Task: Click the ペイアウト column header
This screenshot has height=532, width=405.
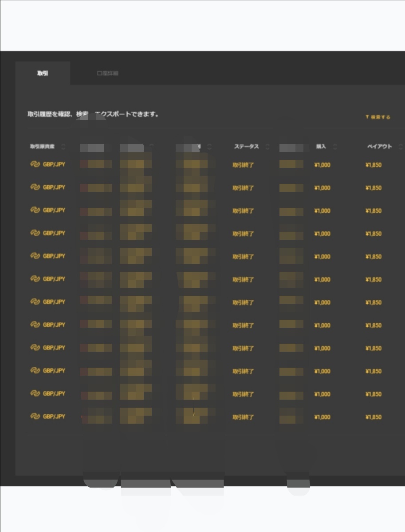Action: coord(380,147)
